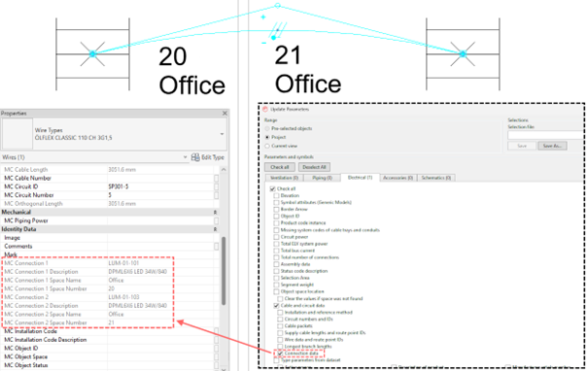
Task: Open the Schematics tab
Action: pyautogui.click(x=436, y=178)
